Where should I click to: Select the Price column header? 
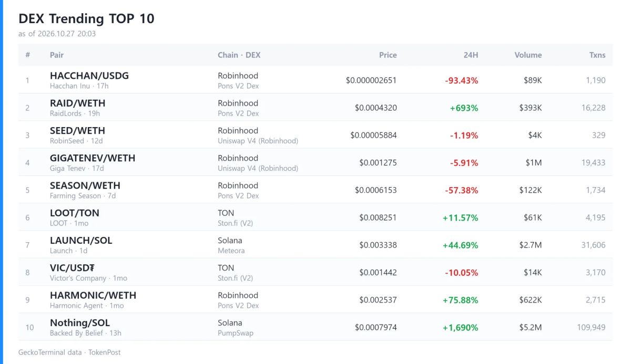[388, 55]
